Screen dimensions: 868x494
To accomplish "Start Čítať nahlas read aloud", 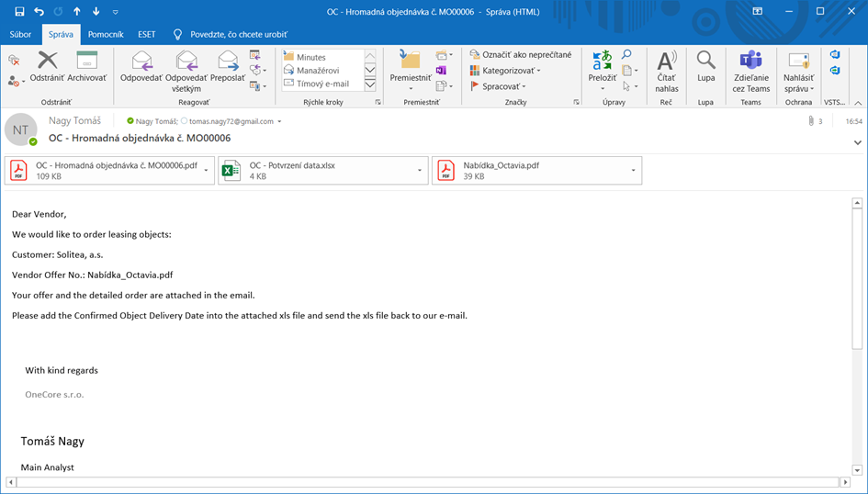I will [667, 69].
